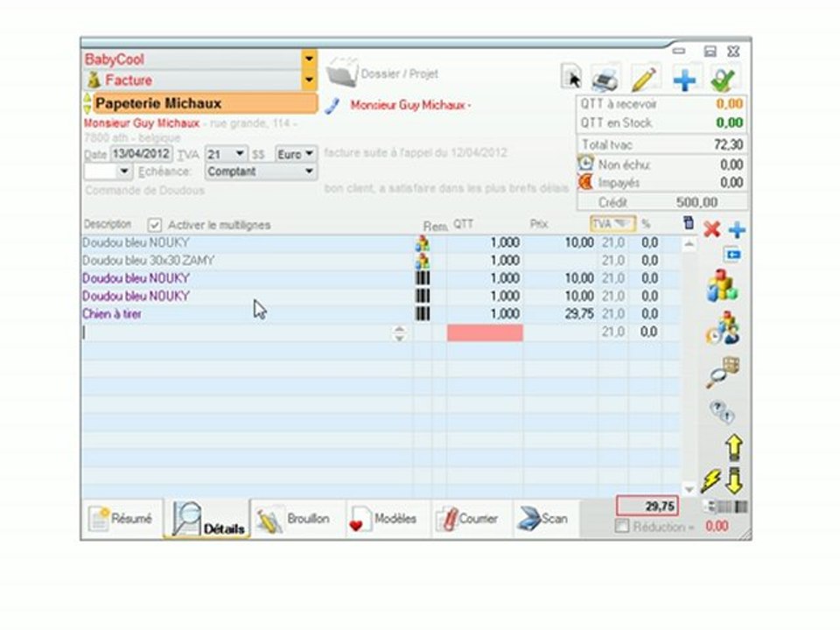The width and height of the screenshot is (840, 630).
Task: Click the yellow down arrow icon
Action: click(x=734, y=480)
